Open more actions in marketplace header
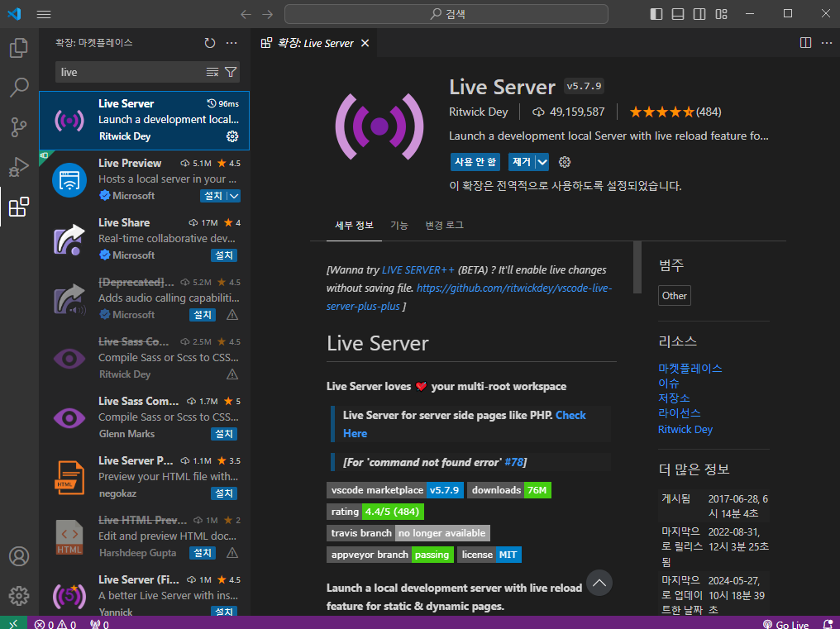 (231, 43)
